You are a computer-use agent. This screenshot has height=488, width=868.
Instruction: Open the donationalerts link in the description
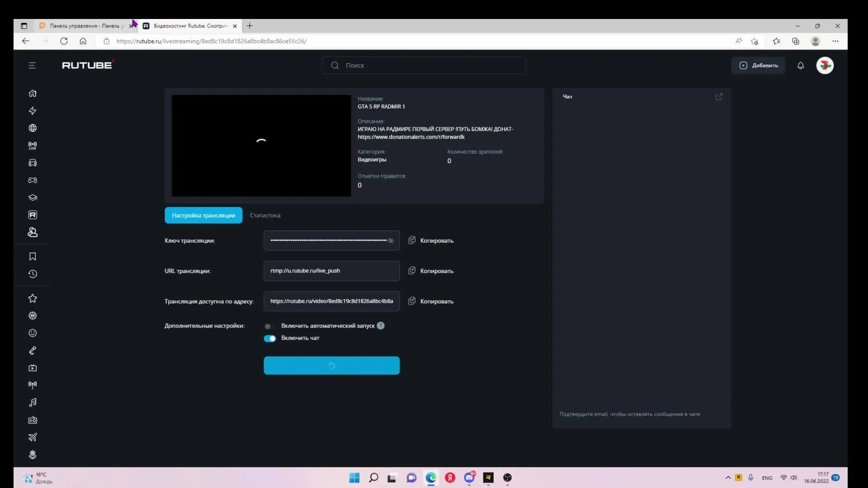(x=411, y=137)
